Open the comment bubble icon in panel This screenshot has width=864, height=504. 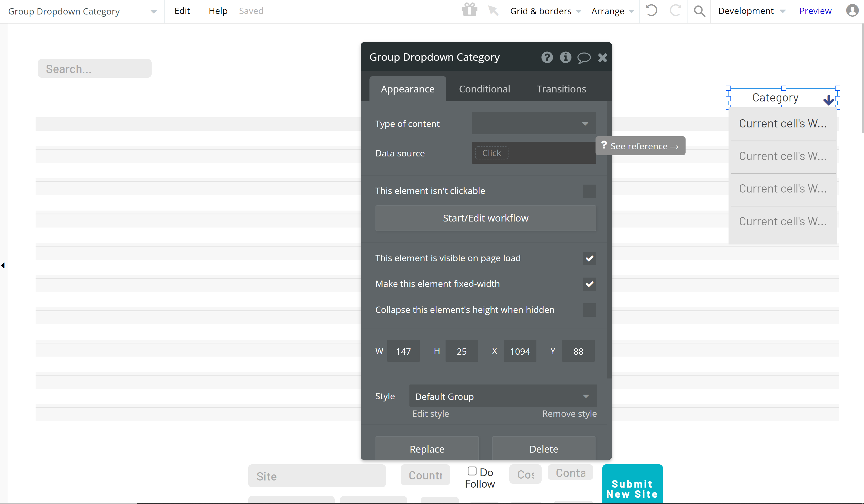coord(583,57)
